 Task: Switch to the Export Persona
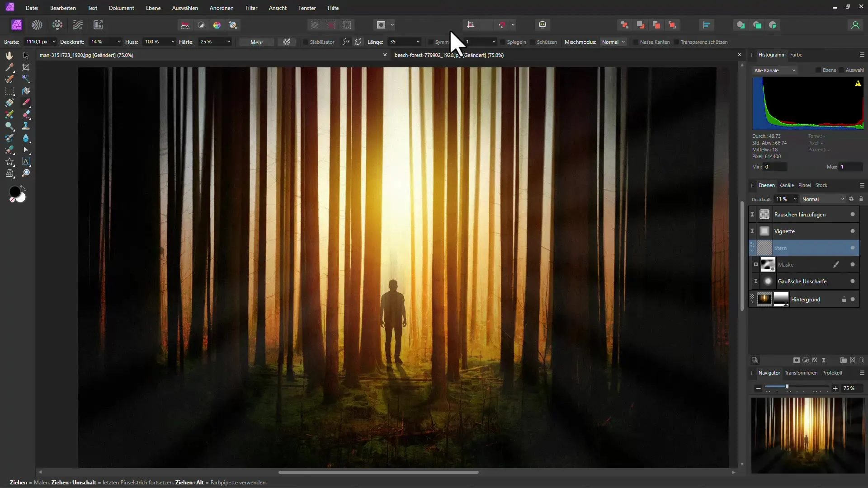pyautogui.click(x=98, y=25)
